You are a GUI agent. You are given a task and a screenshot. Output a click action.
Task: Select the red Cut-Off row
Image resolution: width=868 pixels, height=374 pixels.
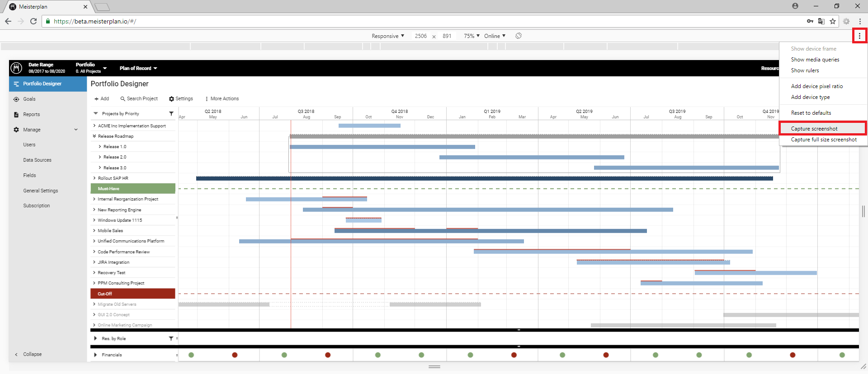tap(133, 294)
